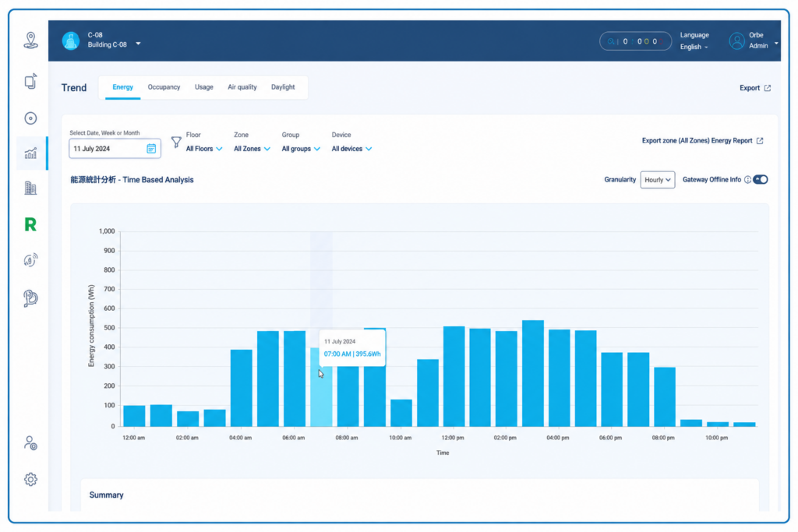Click the green R sidebar icon
The image size is (798, 532).
[x=30, y=224]
